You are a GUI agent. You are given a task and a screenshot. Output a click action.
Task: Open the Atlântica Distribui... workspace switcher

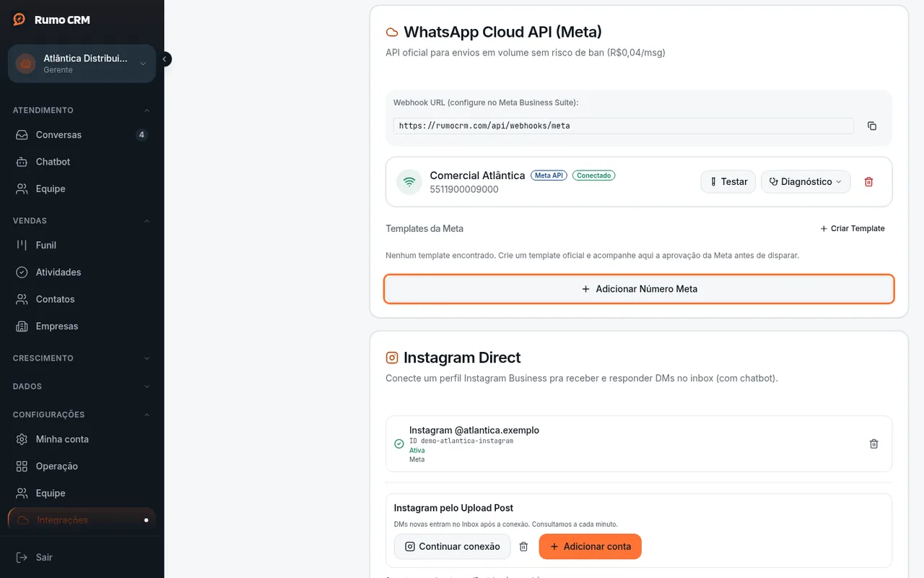pyautogui.click(x=82, y=64)
